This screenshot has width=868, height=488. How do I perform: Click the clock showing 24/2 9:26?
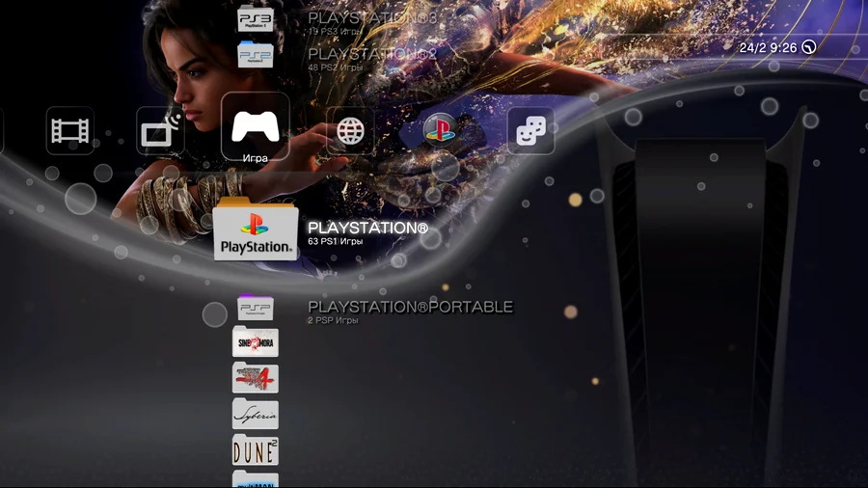(768, 47)
